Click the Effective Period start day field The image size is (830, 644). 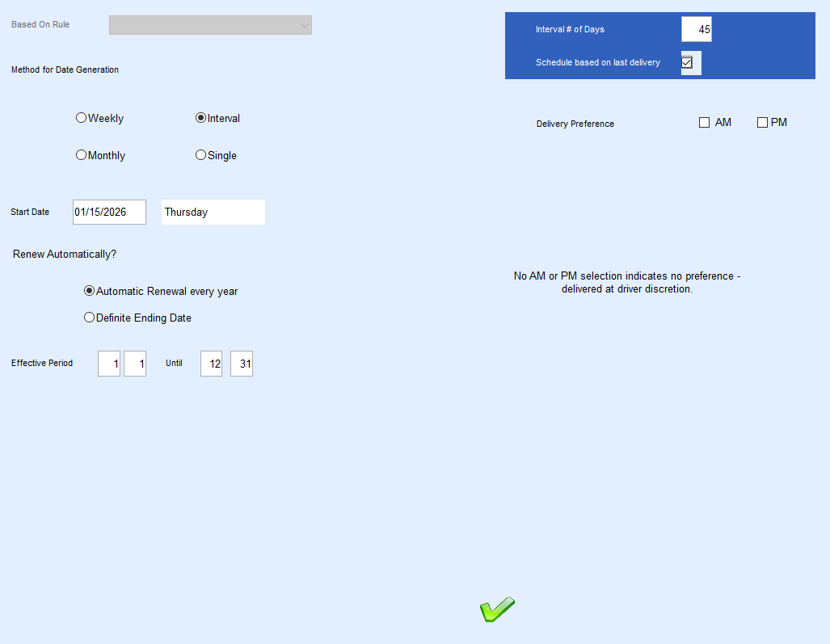(x=135, y=364)
